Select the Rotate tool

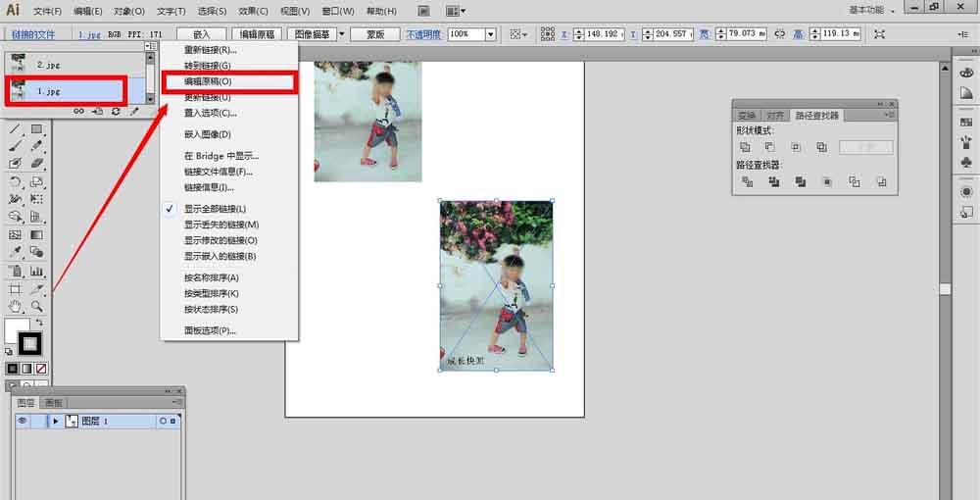(15, 182)
